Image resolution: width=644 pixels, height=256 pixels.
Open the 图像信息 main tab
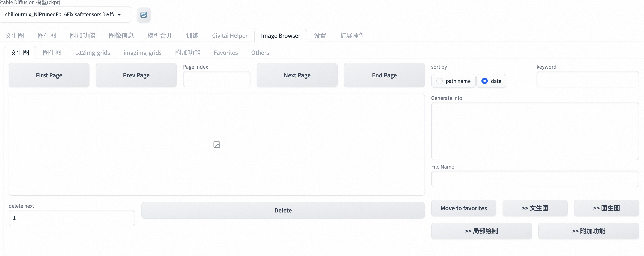point(121,36)
